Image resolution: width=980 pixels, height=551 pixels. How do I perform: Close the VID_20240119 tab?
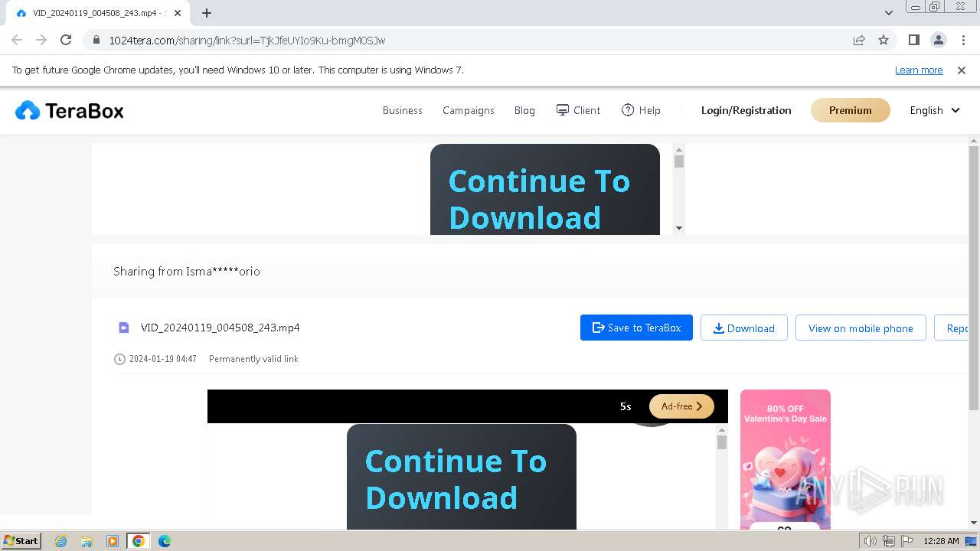[178, 13]
